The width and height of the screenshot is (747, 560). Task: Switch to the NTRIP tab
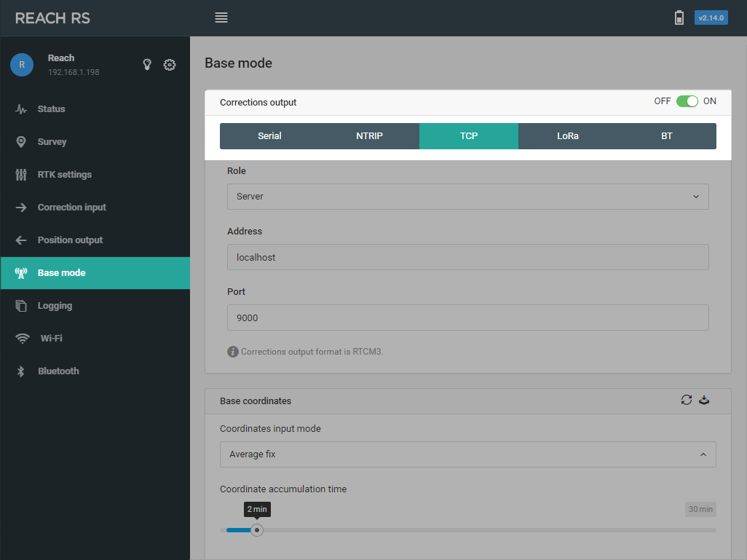369,136
